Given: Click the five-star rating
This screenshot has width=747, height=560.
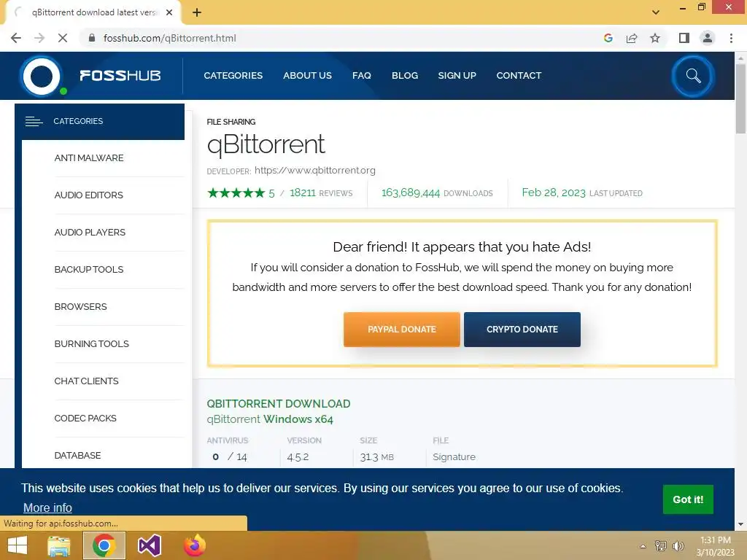Looking at the screenshot, I should pos(236,192).
